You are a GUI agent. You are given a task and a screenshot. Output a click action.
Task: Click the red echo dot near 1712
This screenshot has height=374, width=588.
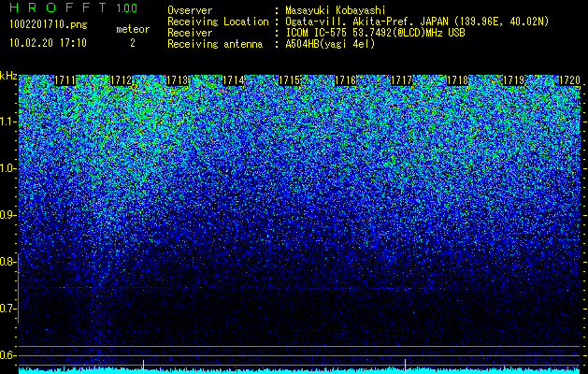pyautogui.click(x=143, y=290)
